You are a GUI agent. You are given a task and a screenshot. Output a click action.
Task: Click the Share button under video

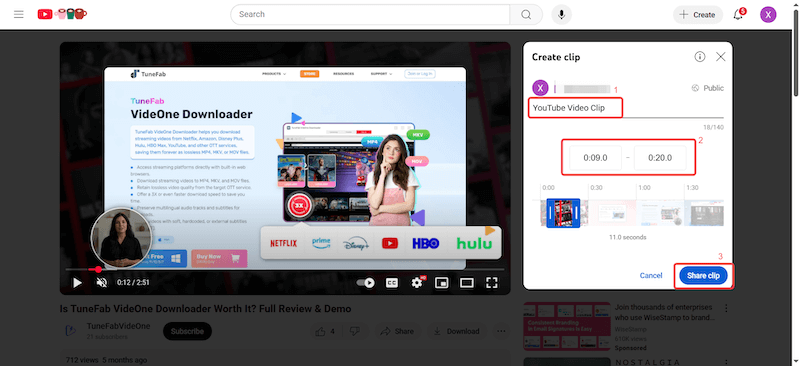coord(397,331)
